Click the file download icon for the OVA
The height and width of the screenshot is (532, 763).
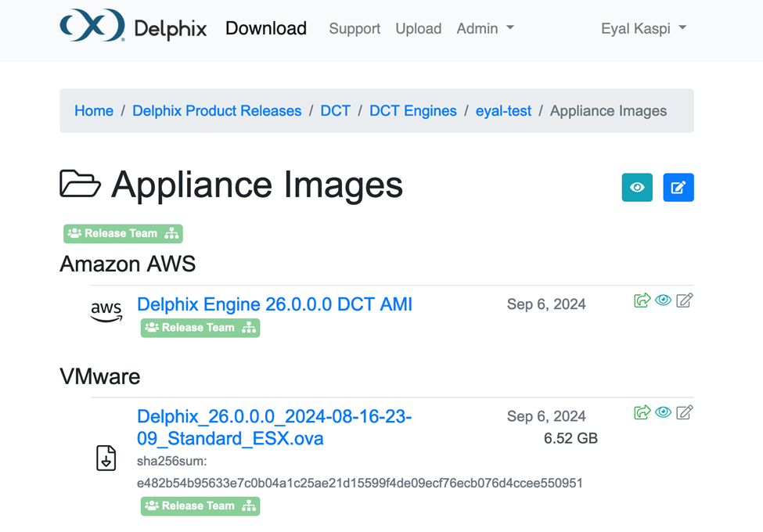pos(106,458)
